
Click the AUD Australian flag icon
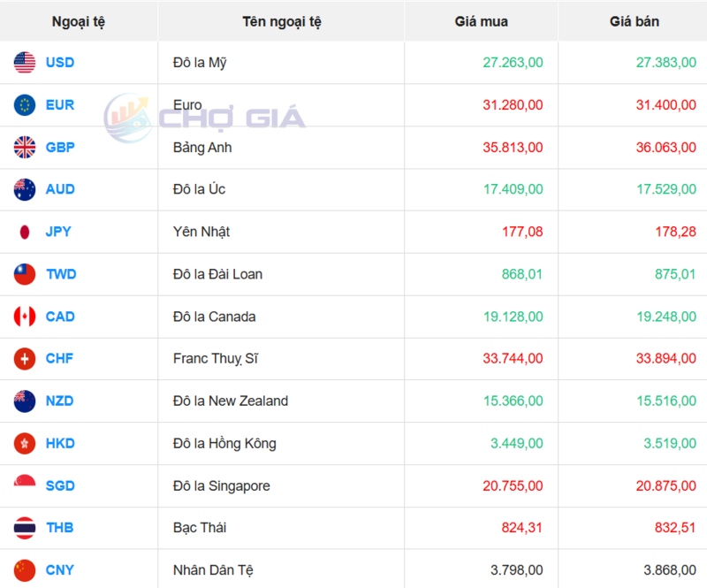[24, 189]
